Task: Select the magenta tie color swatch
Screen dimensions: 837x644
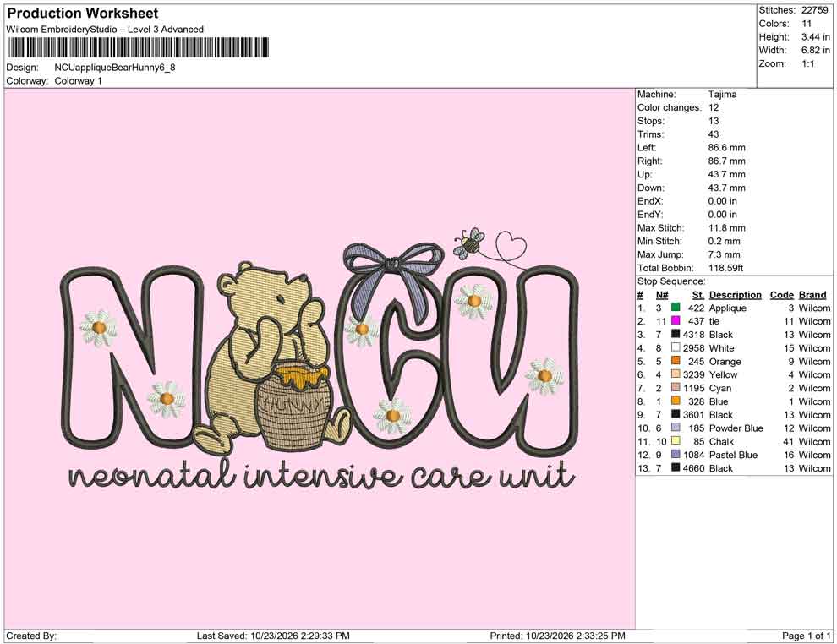Action: click(x=676, y=320)
